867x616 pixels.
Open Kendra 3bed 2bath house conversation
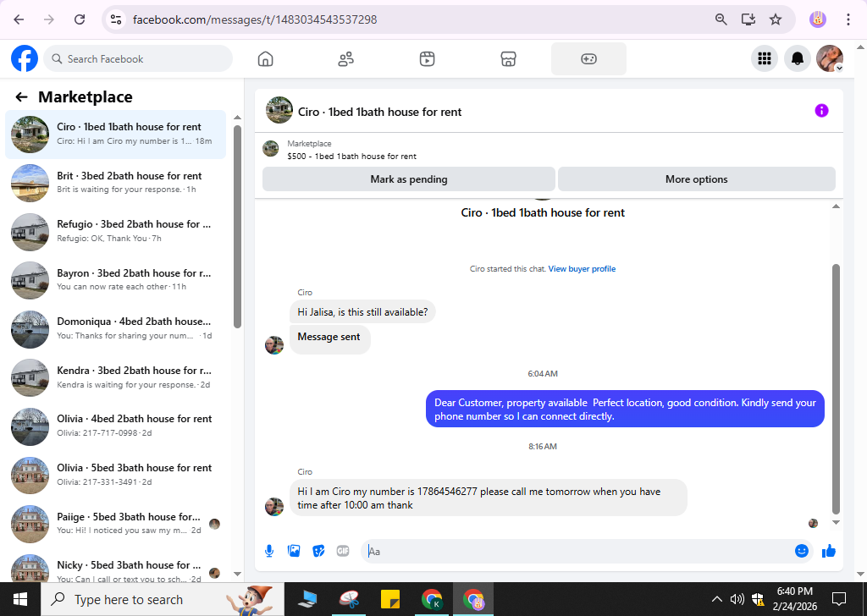pyautogui.click(x=115, y=377)
